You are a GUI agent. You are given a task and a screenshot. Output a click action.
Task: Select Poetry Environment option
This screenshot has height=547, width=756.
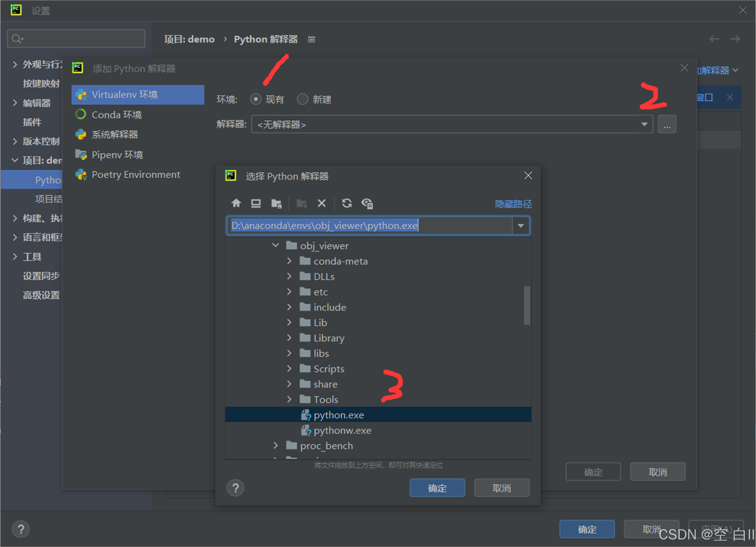(135, 174)
